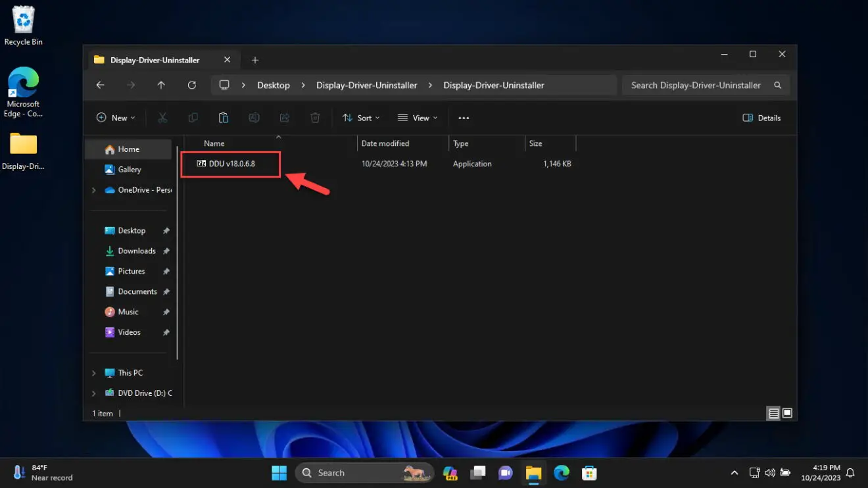The width and height of the screenshot is (868, 488).
Task: Delete the selected file using the trash icon
Action: [315, 117]
